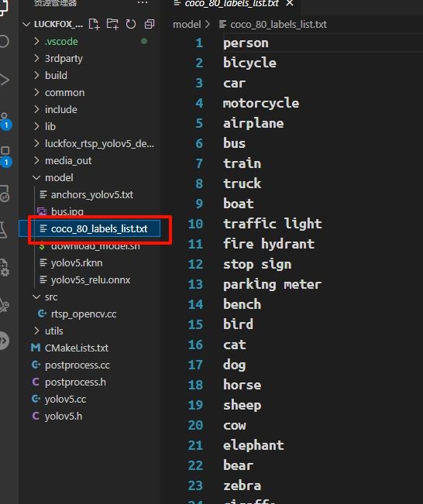The width and height of the screenshot is (423, 504).
Task: Open the Testing flask icon in activity bar
Action: pos(4,229)
